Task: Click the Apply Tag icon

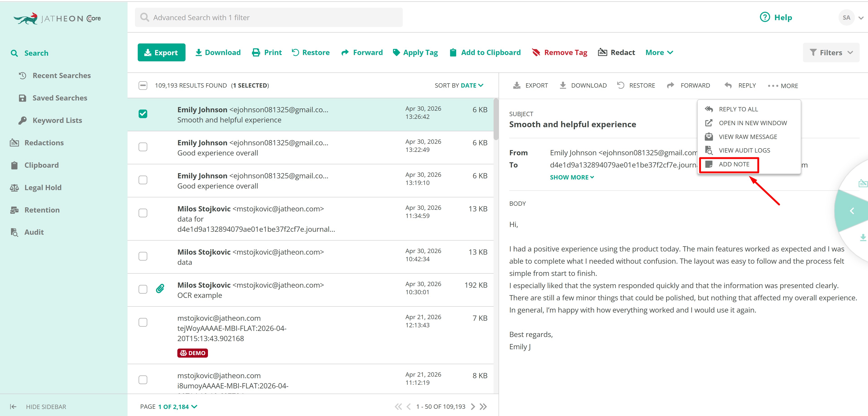Action: (x=397, y=53)
